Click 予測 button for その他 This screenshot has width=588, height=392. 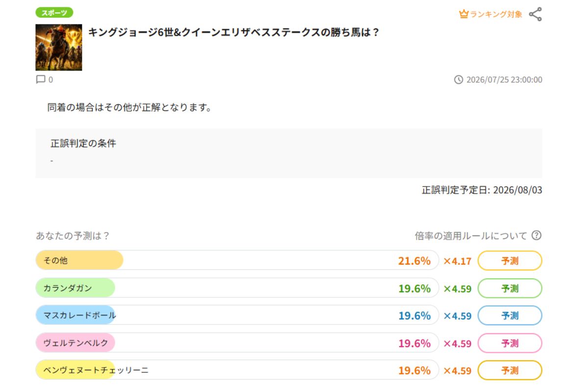coord(510,261)
